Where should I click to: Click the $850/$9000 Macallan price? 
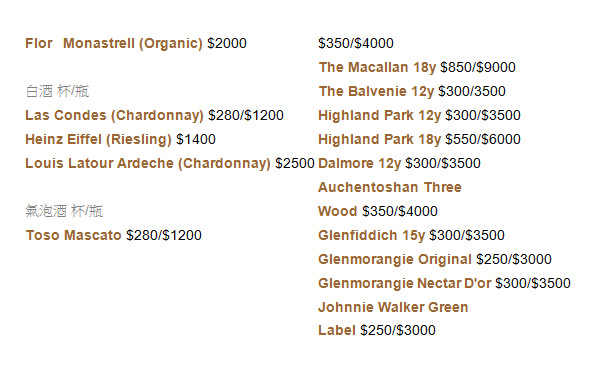pos(478,67)
